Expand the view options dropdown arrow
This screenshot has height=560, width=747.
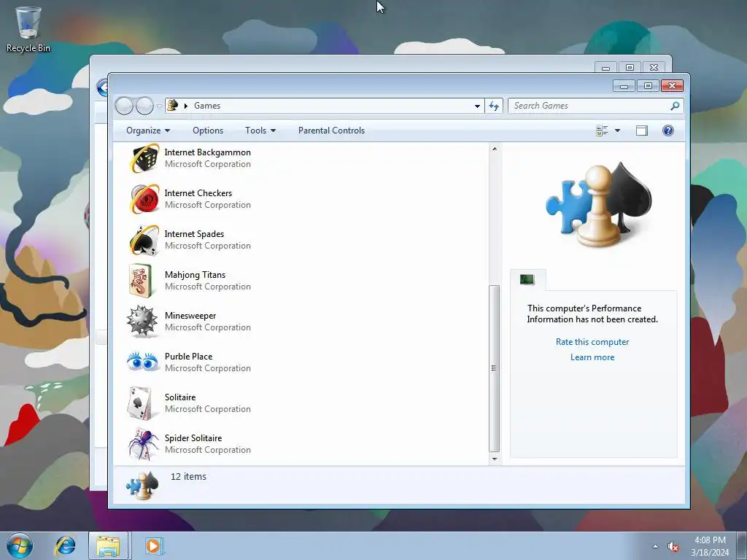[x=617, y=131]
